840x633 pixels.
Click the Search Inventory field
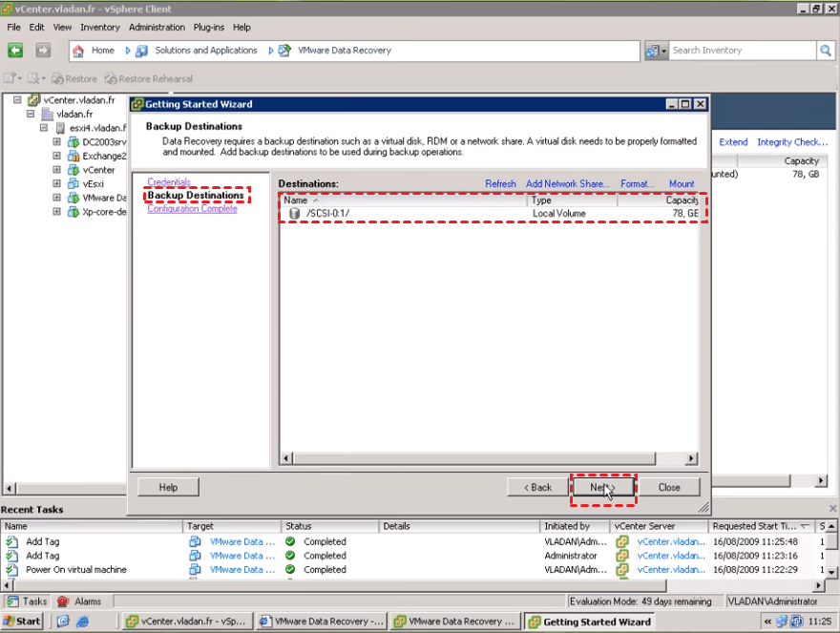(743, 51)
